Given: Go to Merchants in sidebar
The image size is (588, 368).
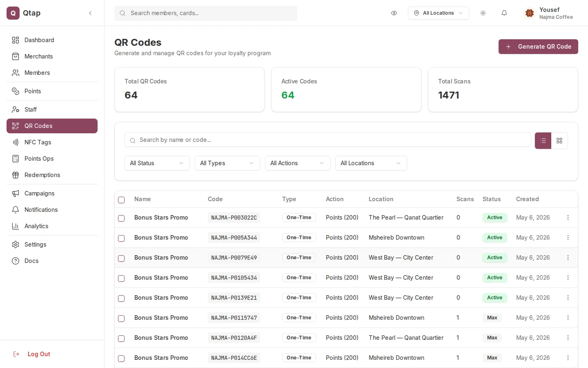Looking at the screenshot, I should [x=52, y=56].
